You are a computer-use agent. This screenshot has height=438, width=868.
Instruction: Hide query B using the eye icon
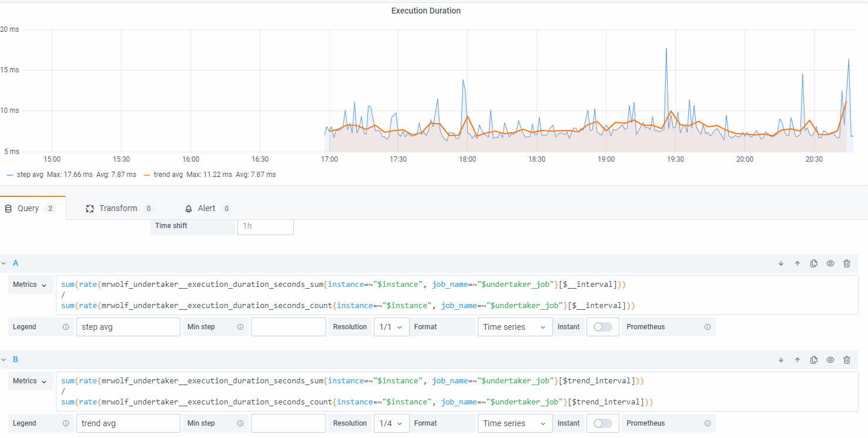pos(830,359)
